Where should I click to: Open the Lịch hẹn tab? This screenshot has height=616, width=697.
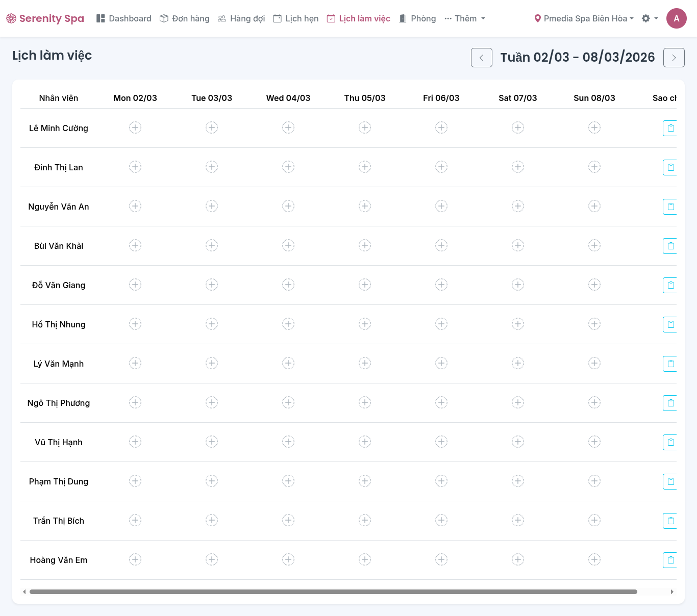pos(296,18)
